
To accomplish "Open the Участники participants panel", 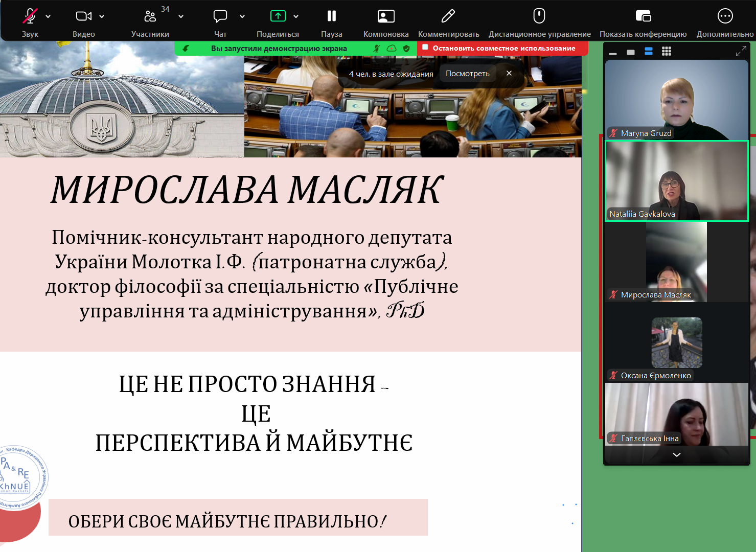I will pyautogui.click(x=150, y=17).
